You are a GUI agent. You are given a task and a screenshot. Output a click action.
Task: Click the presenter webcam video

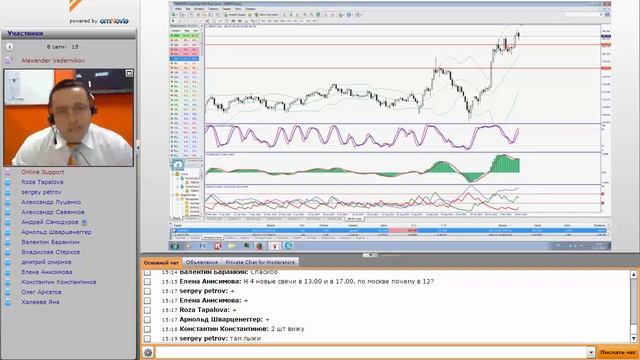[69, 118]
